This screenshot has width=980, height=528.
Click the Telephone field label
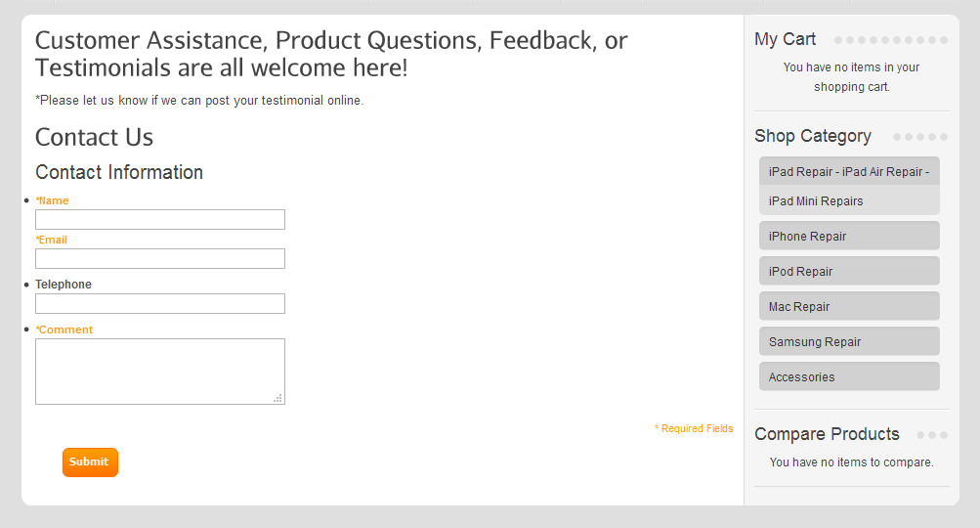[x=64, y=285]
